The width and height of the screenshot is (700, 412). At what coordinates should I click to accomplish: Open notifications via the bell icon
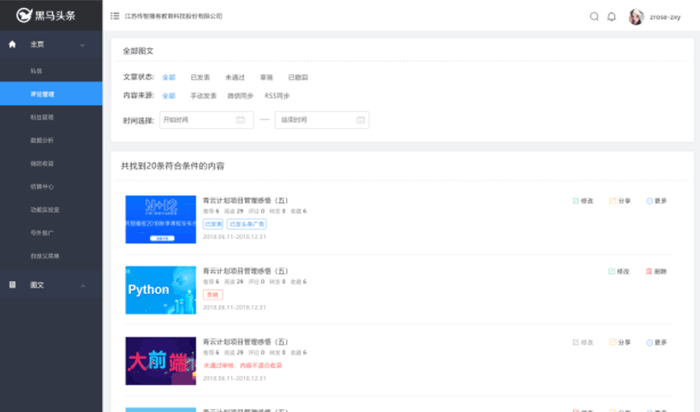point(611,16)
